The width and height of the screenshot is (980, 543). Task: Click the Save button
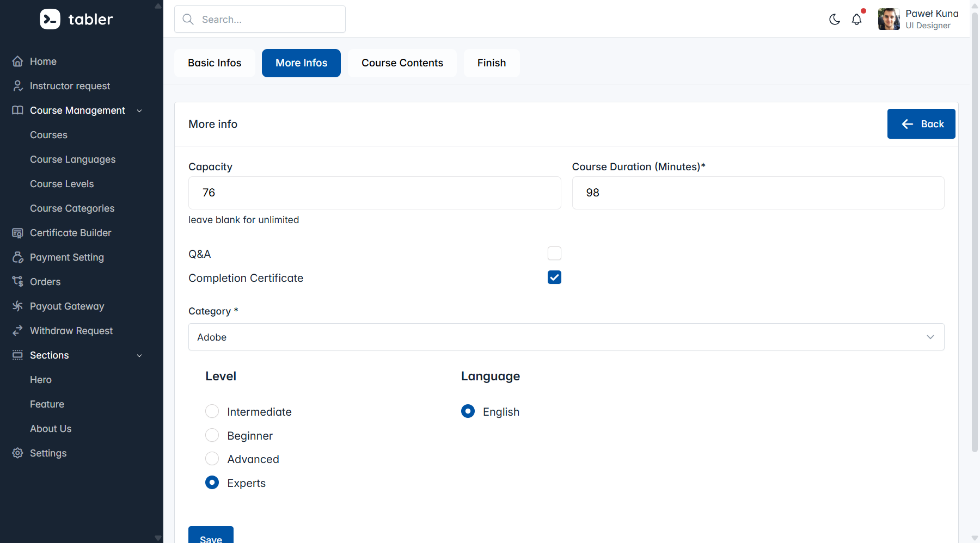(x=211, y=536)
